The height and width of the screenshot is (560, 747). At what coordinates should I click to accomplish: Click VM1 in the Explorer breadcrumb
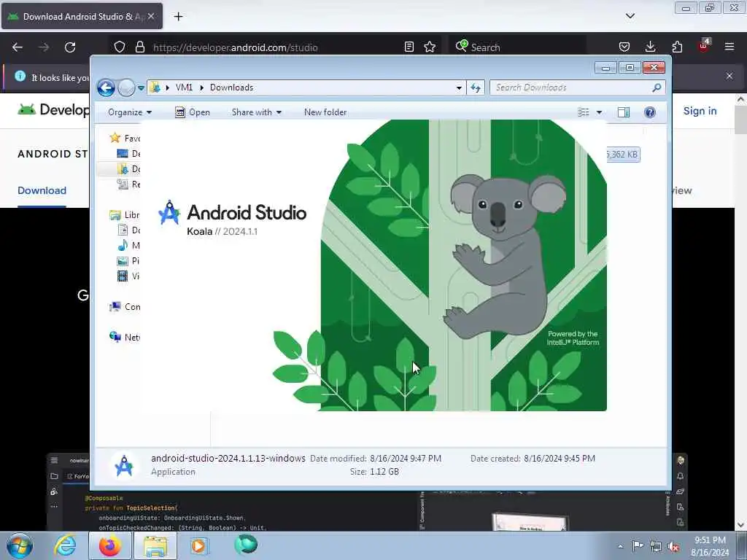(185, 87)
